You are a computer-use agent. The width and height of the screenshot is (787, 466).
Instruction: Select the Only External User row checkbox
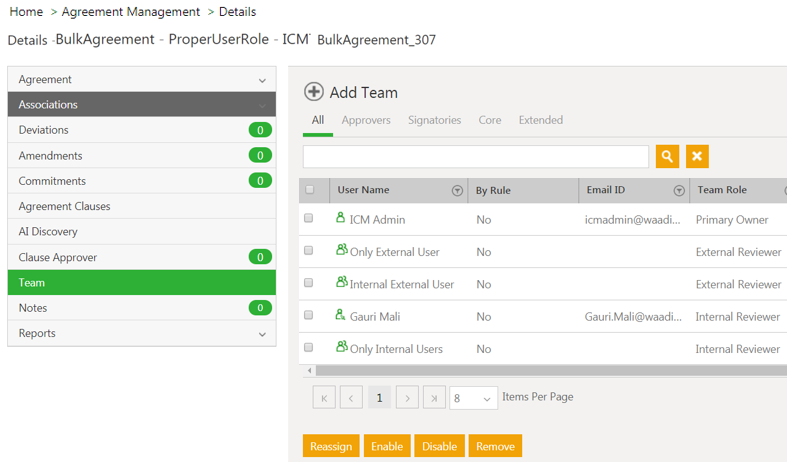[309, 251]
